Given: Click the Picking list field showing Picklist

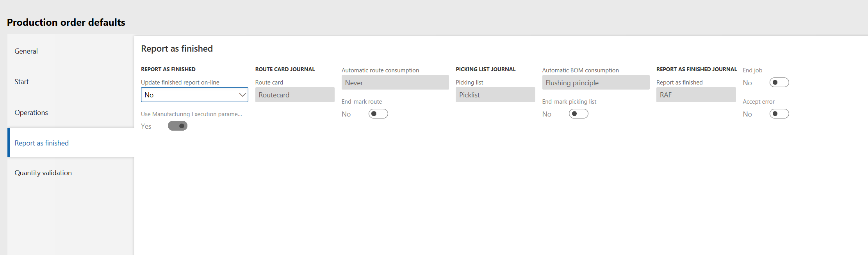Looking at the screenshot, I should click(x=495, y=95).
